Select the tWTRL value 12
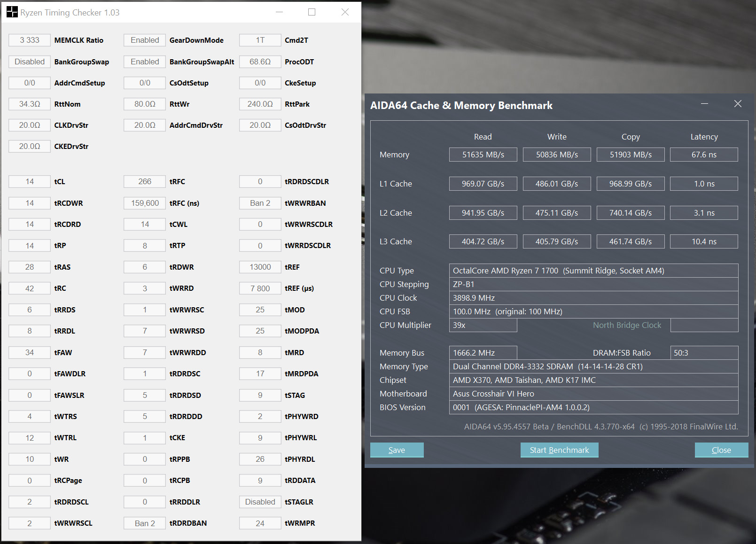 point(30,438)
